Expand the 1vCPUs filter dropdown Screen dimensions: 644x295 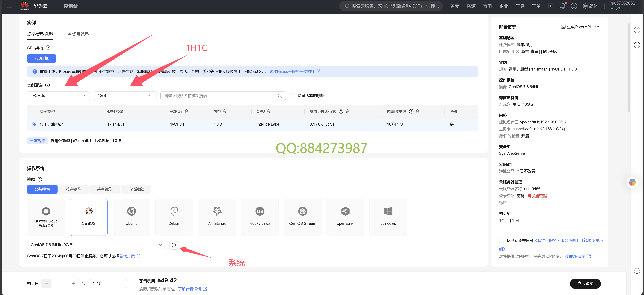click(x=58, y=96)
